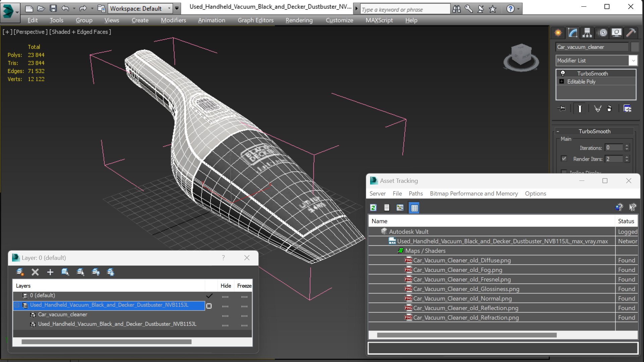Click Configure Modifier Sets icon
The height and width of the screenshot is (362, 644).
point(627,108)
